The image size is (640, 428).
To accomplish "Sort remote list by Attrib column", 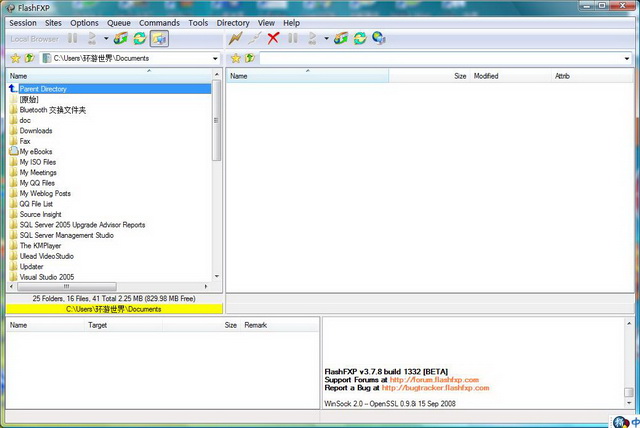I will point(592,76).
